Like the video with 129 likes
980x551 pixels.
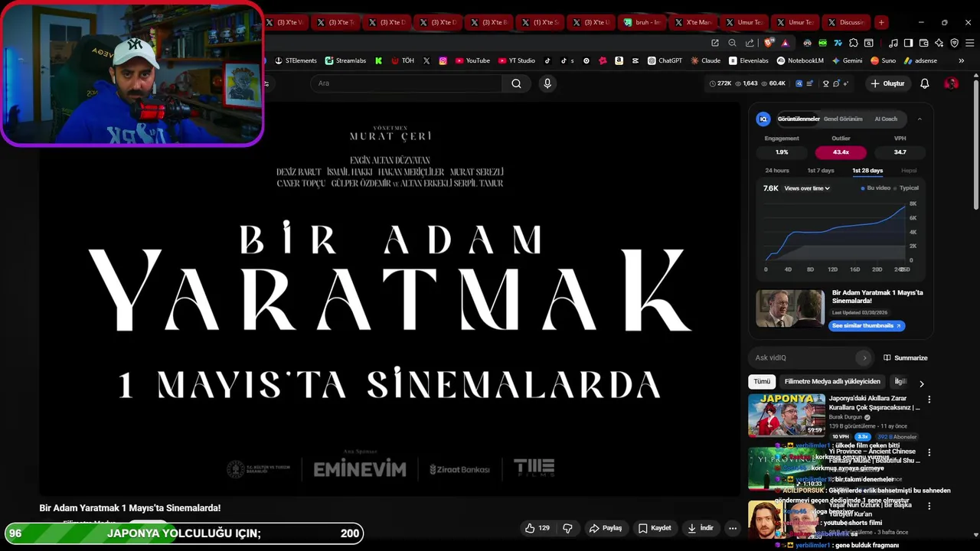[x=537, y=528]
